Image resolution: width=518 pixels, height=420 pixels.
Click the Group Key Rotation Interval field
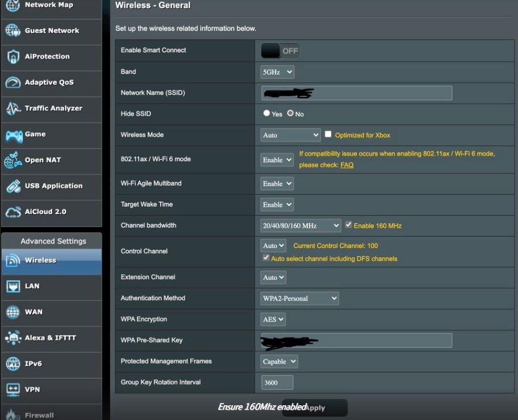pyautogui.click(x=277, y=383)
